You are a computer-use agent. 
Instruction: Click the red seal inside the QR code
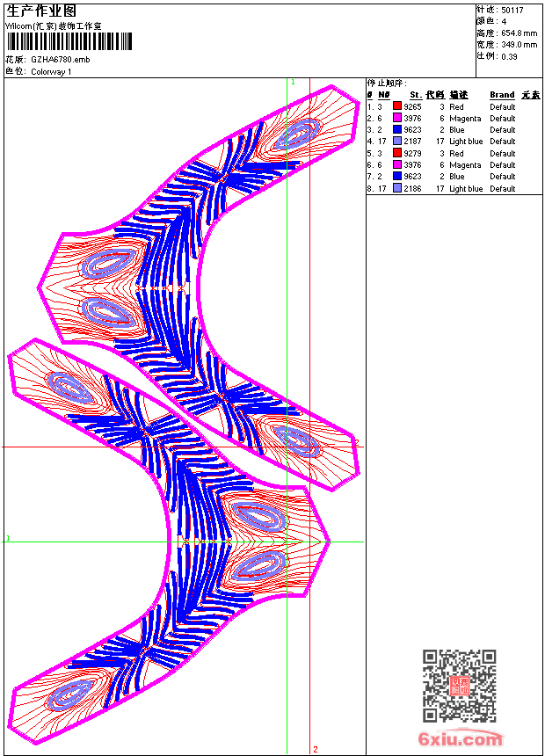459,687
